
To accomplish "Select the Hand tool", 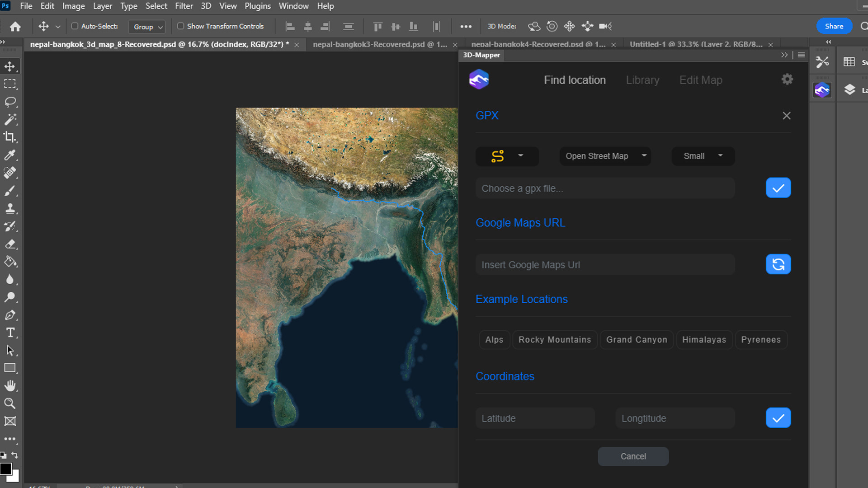I will pyautogui.click(x=10, y=385).
